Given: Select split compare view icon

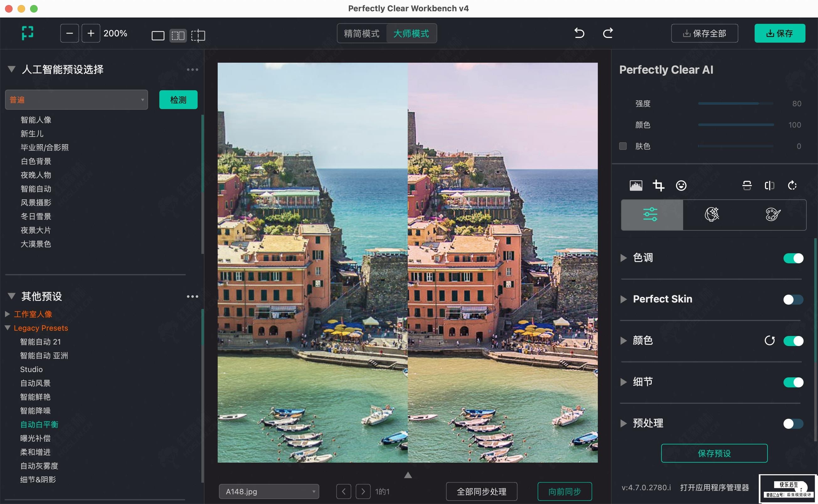Looking at the screenshot, I should 198,35.
